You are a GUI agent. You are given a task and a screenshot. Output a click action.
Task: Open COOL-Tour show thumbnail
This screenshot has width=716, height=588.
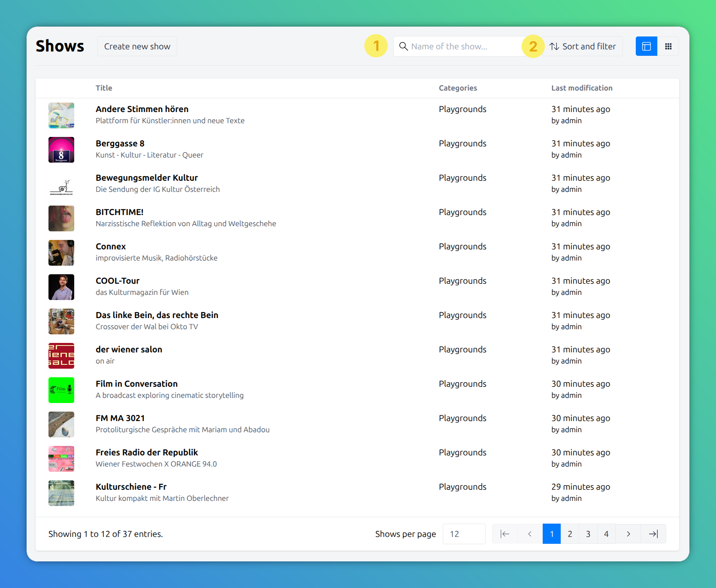(x=61, y=287)
